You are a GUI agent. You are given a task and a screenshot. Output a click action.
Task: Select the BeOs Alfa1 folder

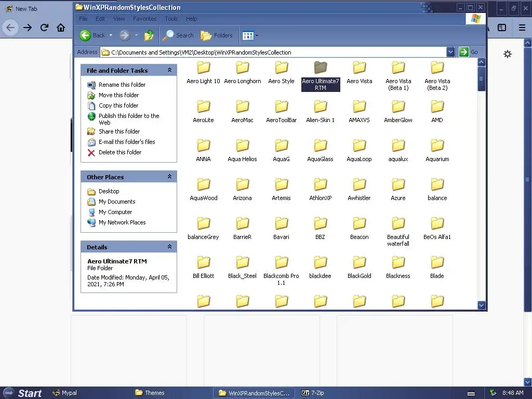pyautogui.click(x=437, y=229)
